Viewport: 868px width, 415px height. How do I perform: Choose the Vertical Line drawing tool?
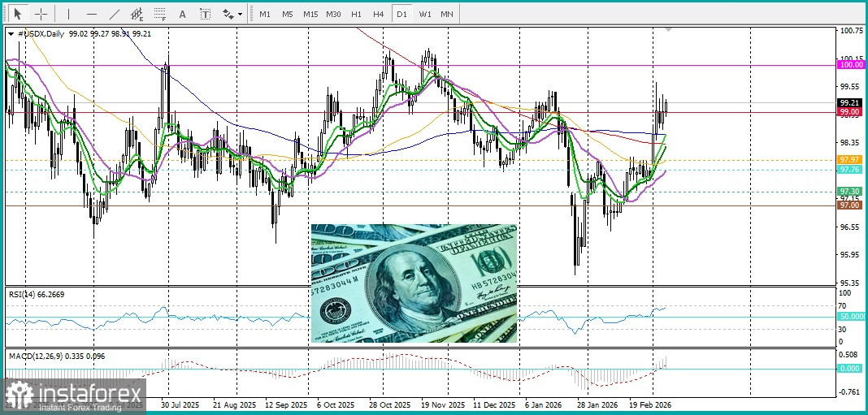[68, 14]
